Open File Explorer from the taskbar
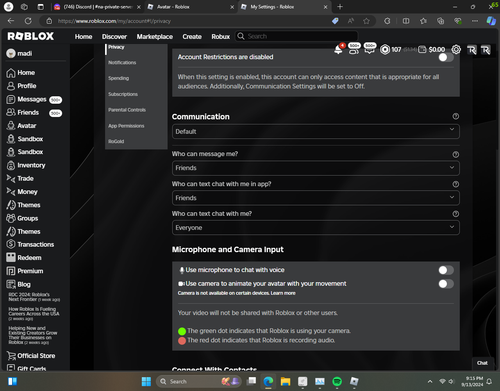This screenshot has height=391, width=500. [x=285, y=381]
